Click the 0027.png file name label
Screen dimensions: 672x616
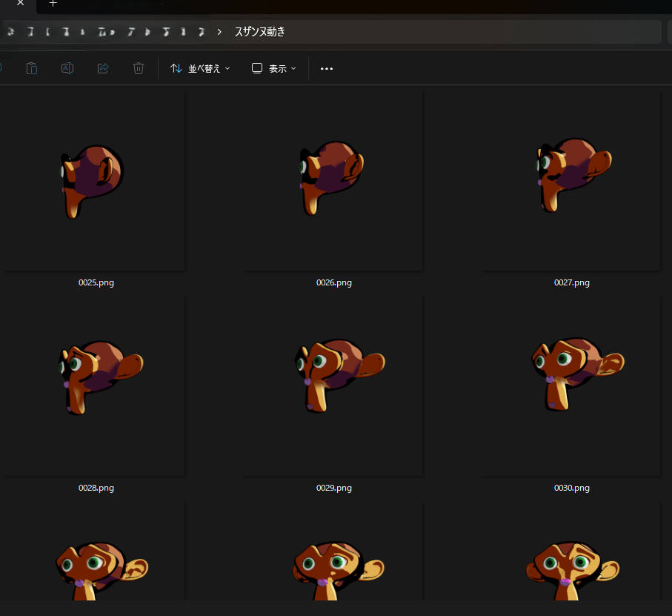click(x=571, y=282)
